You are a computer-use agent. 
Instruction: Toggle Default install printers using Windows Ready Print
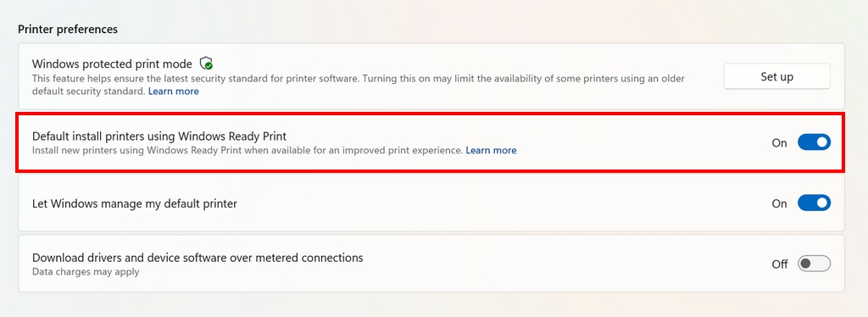coord(814,142)
